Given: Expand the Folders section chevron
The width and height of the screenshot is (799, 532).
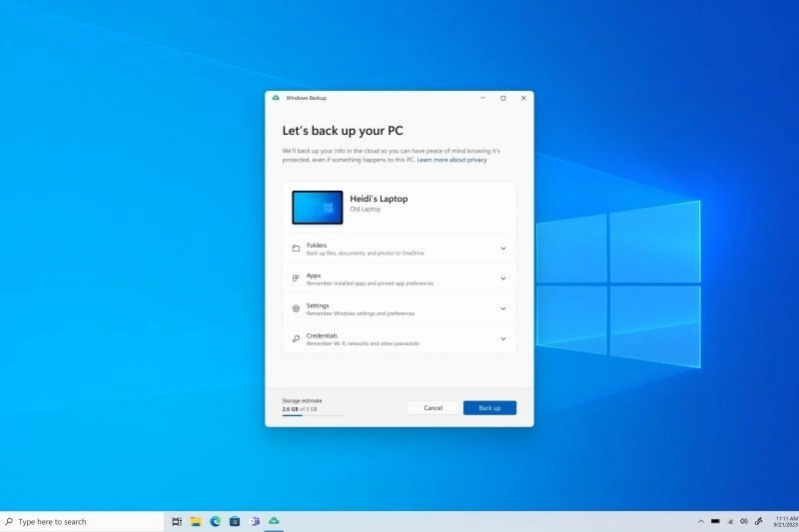Looking at the screenshot, I should click(502, 249).
